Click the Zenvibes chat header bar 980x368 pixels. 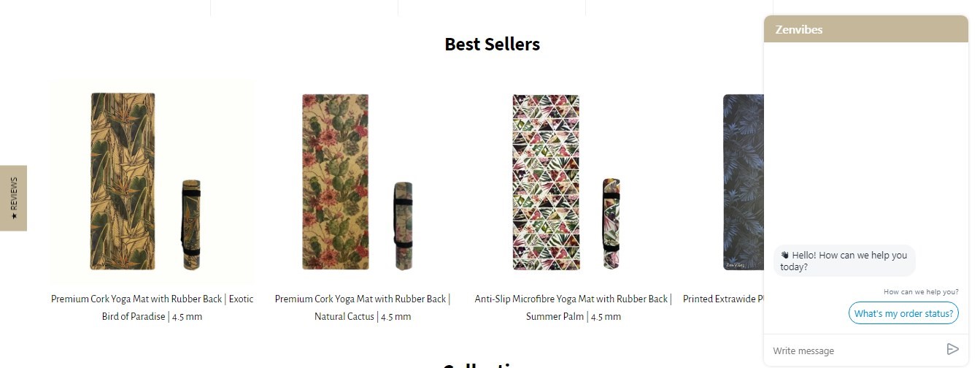click(x=866, y=29)
